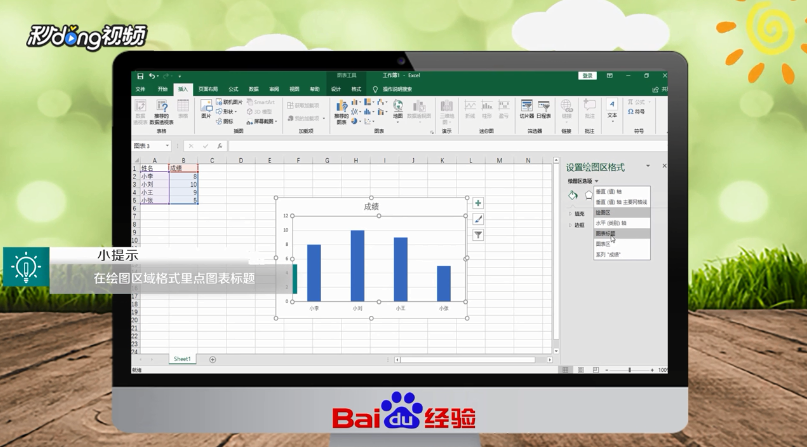Switch to the Data (数据) tab
The width and height of the screenshot is (807, 447).
[253, 90]
